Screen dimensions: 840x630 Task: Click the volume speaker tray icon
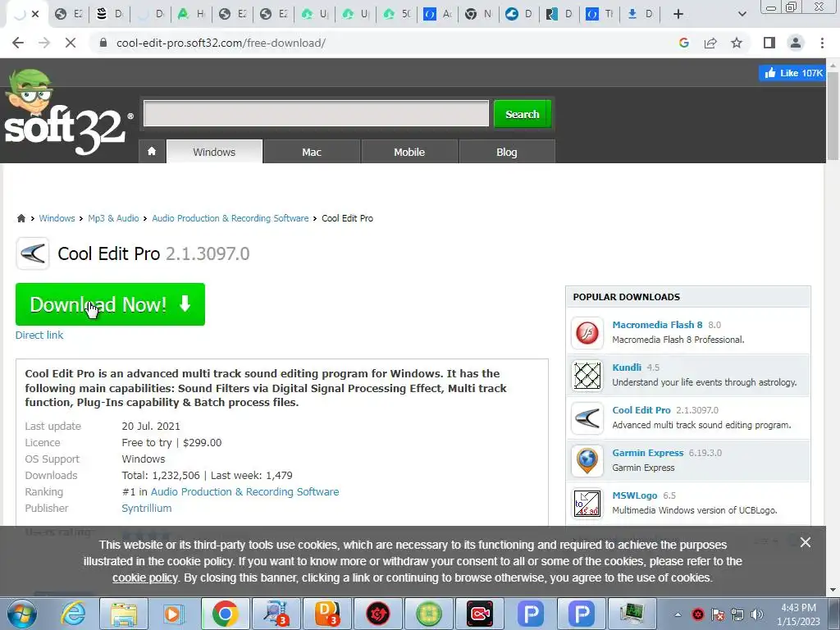pyautogui.click(x=756, y=614)
